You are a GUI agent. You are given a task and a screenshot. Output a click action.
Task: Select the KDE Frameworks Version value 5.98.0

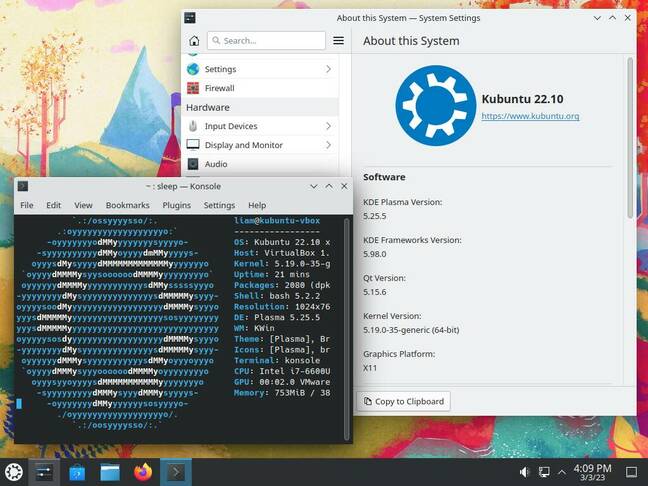(x=374, y=254)
